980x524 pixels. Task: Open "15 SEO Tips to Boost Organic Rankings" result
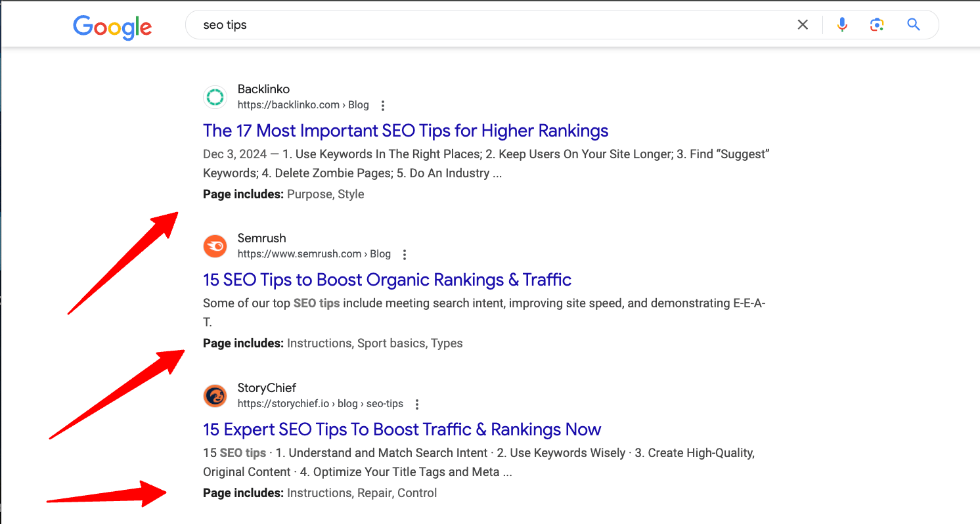[x=387, y=280]
